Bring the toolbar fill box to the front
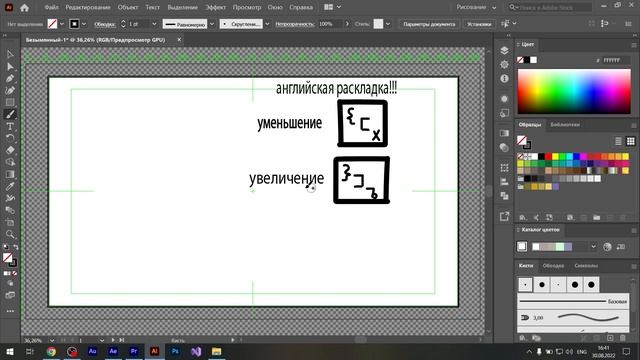 [x=7, y=258]
